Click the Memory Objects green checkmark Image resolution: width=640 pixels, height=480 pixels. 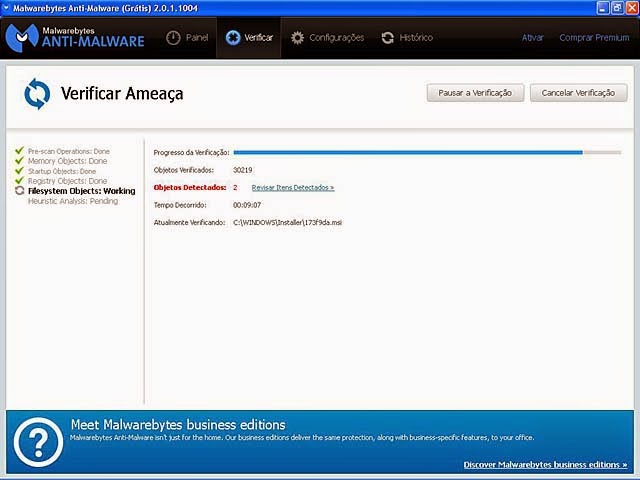click(19, 160)
